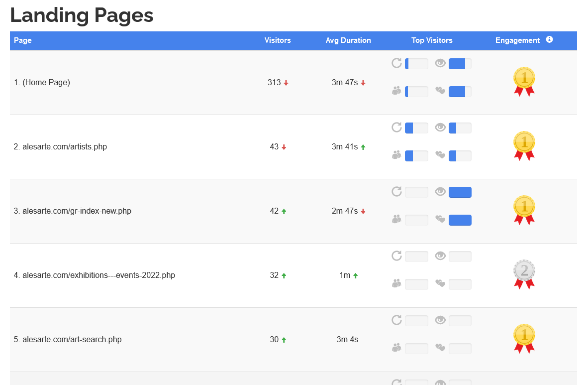
Task: Click the 1m average duration
Action: click(345, 275)
